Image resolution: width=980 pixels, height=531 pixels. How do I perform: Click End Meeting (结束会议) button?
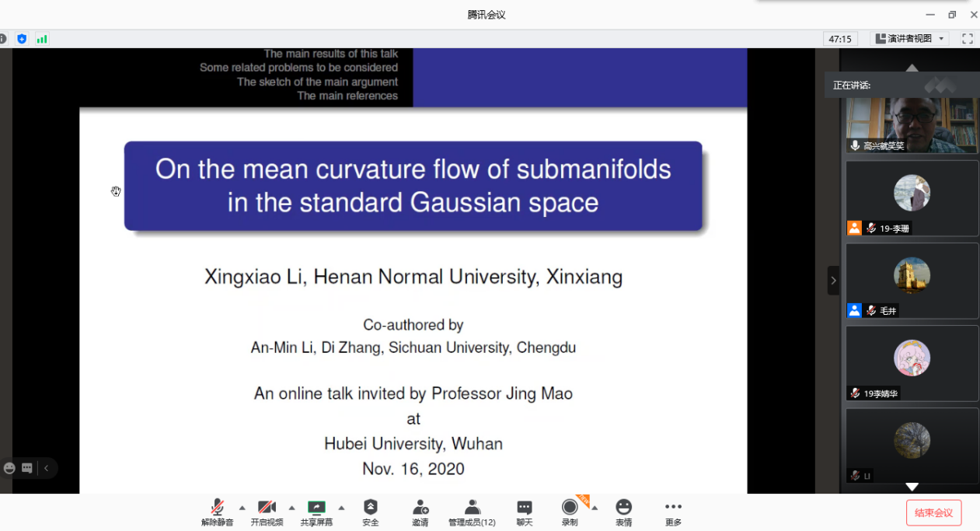[933, 513]
